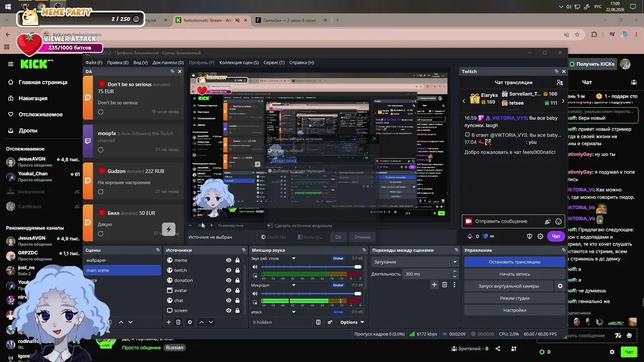Hide the donation source
This screenshot has height=362, width=644.
pos(228,281)
